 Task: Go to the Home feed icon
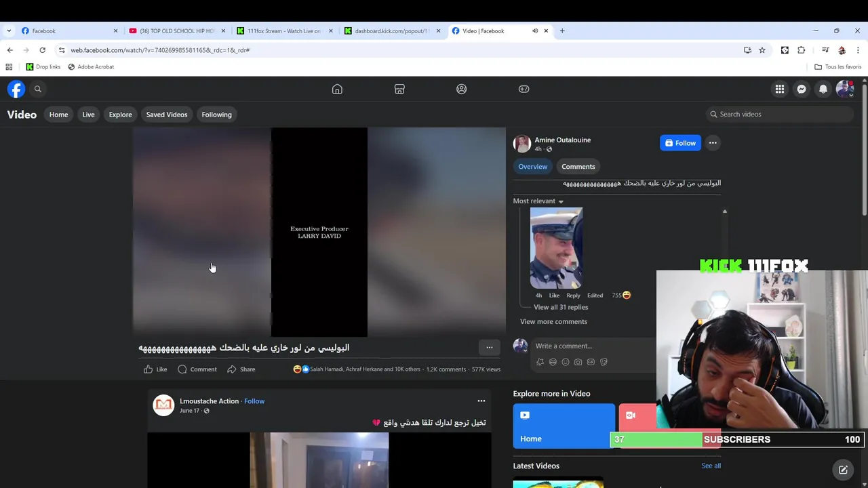(337, 89)
